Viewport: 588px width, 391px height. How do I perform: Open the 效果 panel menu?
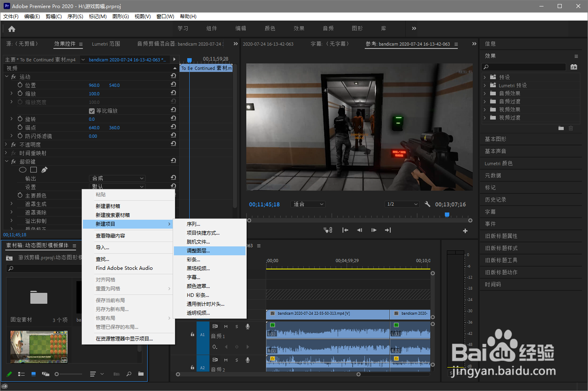(x=576, y=56)
